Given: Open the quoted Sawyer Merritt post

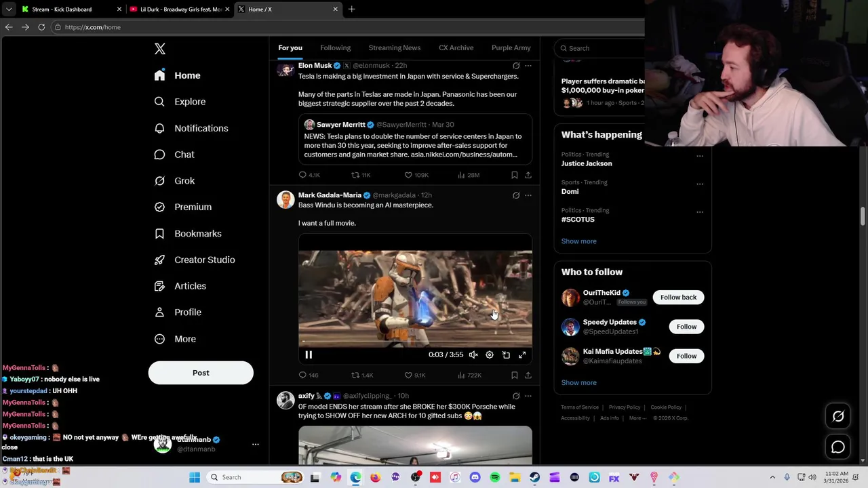Looking at the screenshot, I should coord(415,139).
